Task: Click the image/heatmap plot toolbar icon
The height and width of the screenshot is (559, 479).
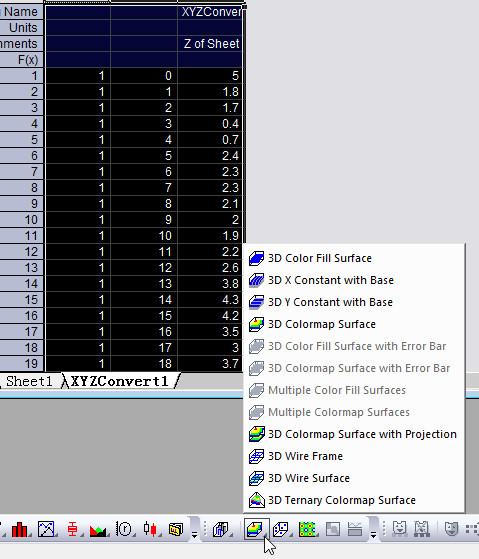Action: [x=307, y=529]
